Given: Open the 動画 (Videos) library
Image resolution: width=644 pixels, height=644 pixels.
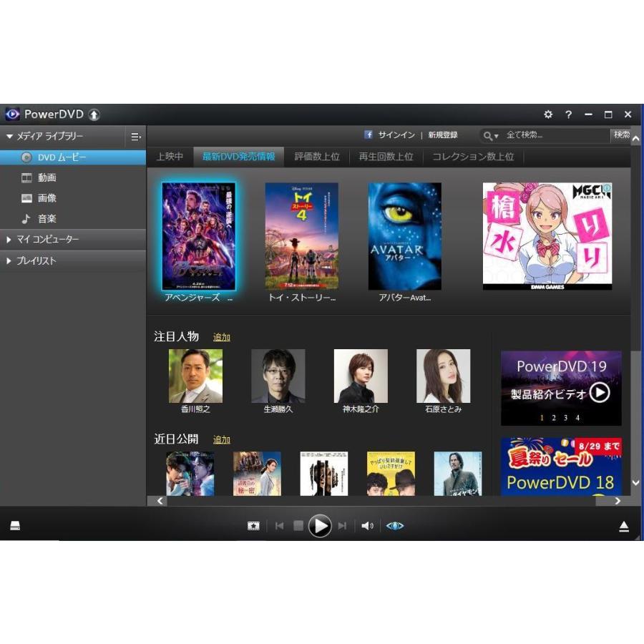Looking at the screenshot, I should click(x=47, y=177).
